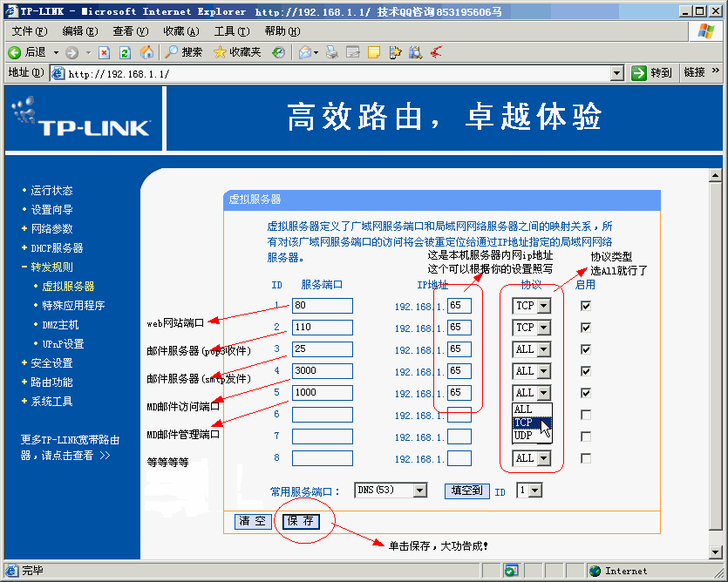Uncheck the enable checkbox for rule 3

(x=586, y=349)
